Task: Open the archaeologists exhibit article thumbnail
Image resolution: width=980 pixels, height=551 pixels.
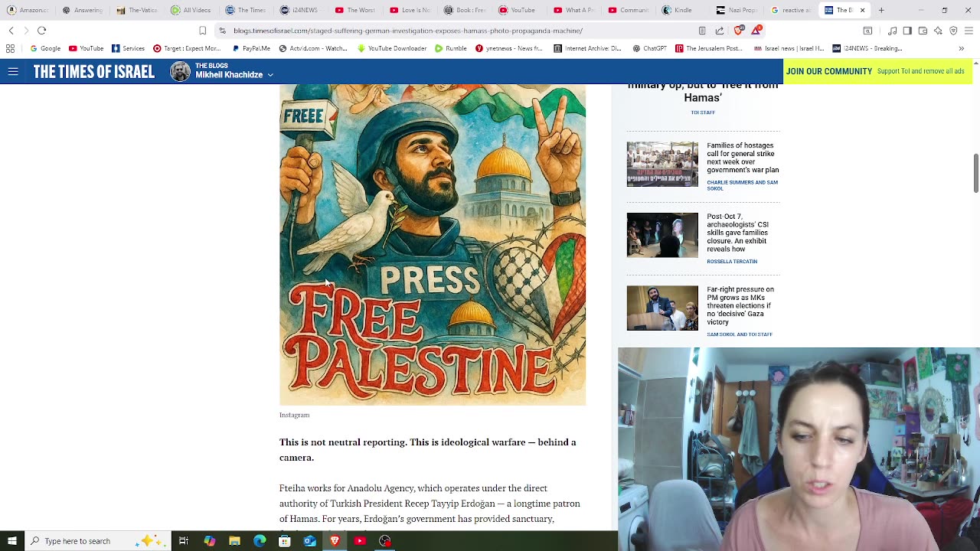Action: [662, 235]
